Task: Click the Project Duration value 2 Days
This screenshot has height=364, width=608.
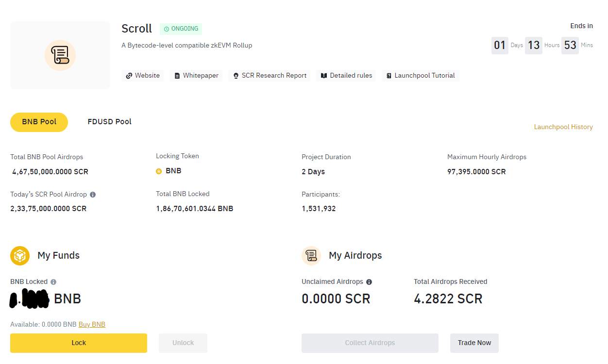Action: [x=313, y=172]
